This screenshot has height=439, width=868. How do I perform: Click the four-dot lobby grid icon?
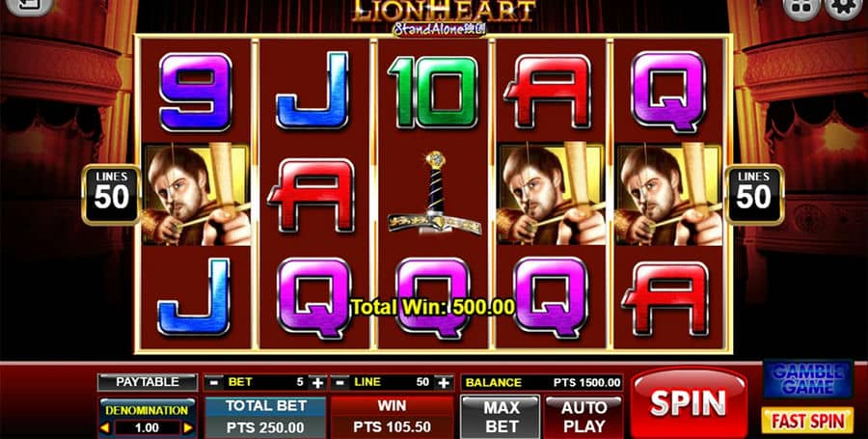click(x=801, y=9)
